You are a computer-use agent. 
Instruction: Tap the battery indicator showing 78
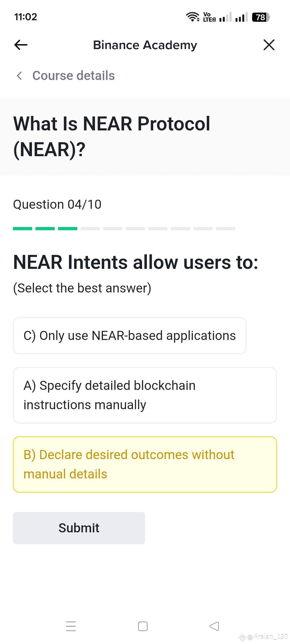(261, 17)
